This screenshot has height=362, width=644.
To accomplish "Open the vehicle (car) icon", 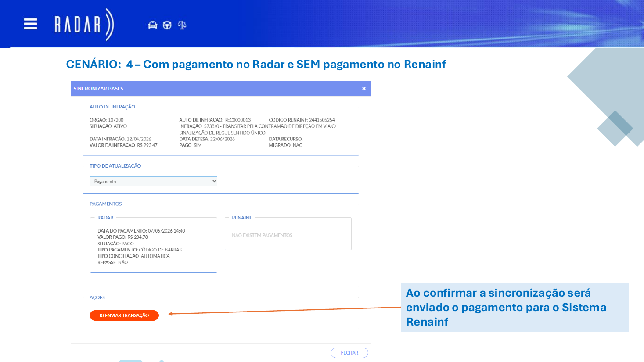I will tap(152, 25).
